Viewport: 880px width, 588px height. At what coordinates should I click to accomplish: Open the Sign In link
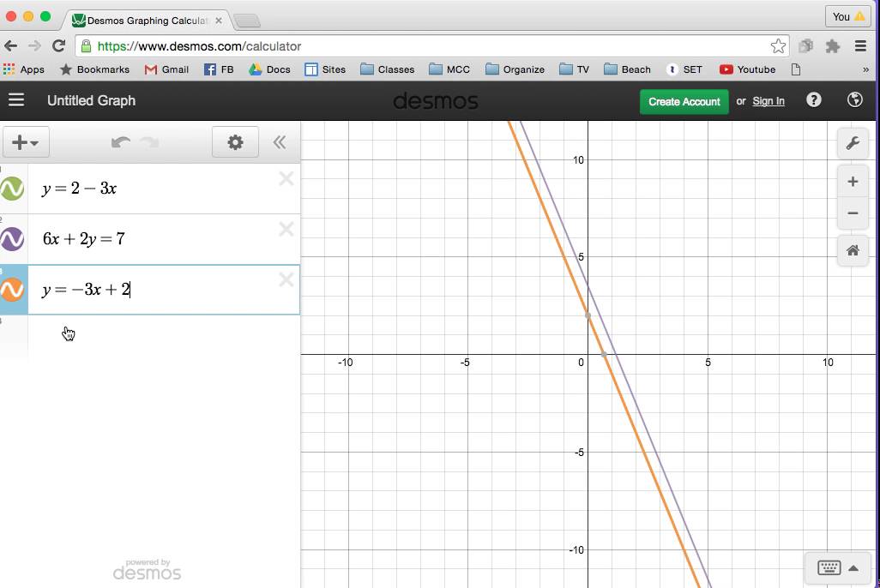pos(768,101)
